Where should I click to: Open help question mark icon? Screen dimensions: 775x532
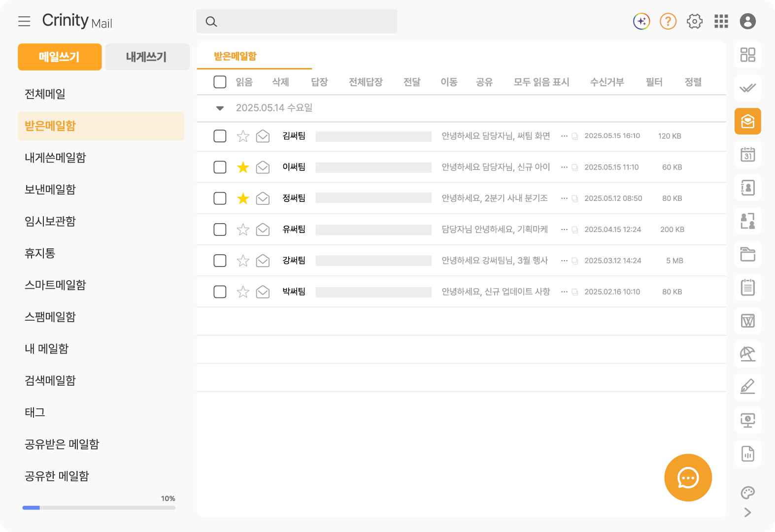(668, 21)
